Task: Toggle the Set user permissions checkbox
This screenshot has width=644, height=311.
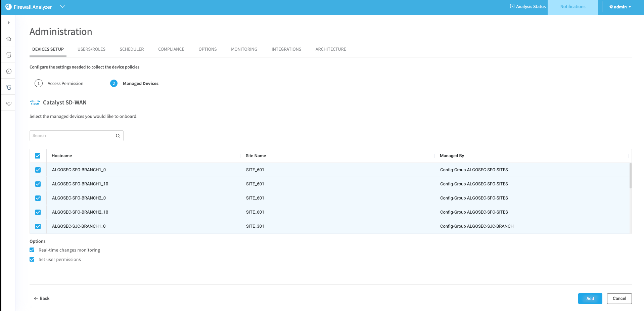Action: tap(32, 259)
